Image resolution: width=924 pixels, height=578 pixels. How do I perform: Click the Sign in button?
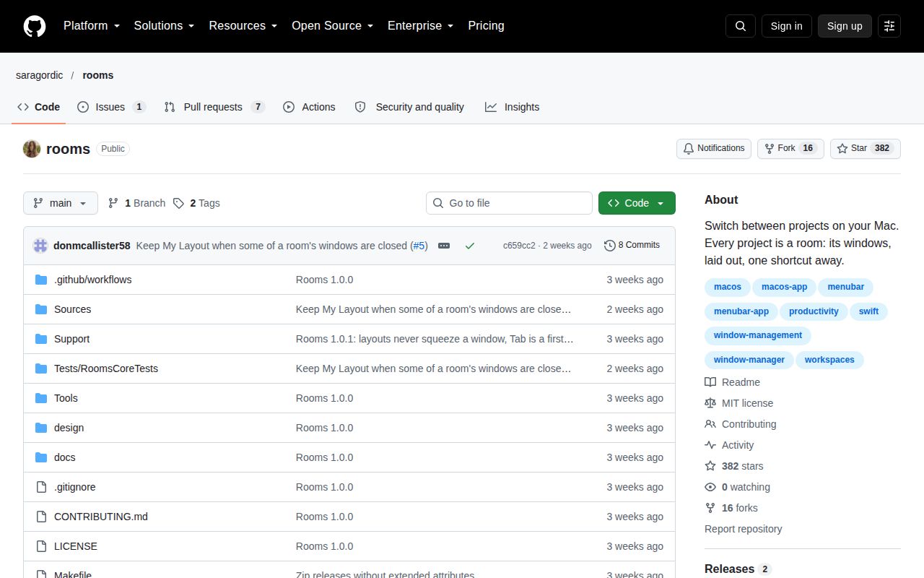(x=786, y=26)
